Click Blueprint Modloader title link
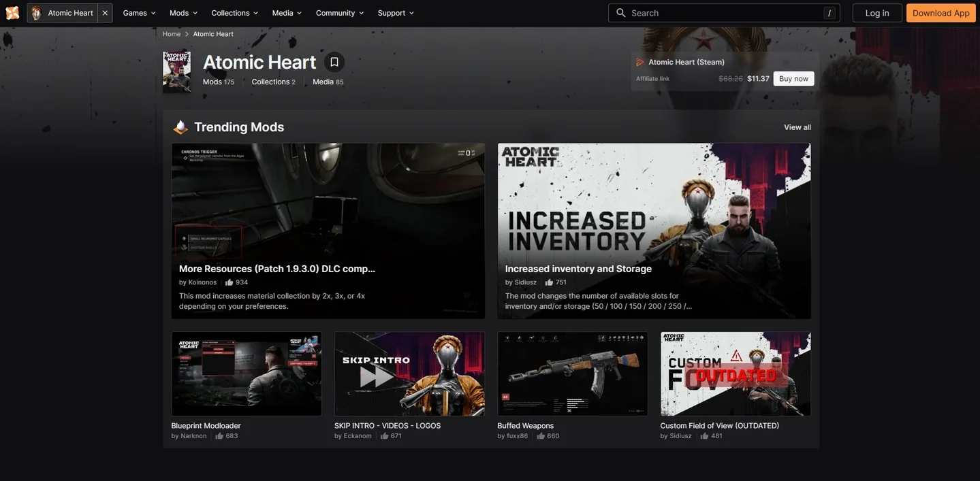 click(x=206, y=426)
